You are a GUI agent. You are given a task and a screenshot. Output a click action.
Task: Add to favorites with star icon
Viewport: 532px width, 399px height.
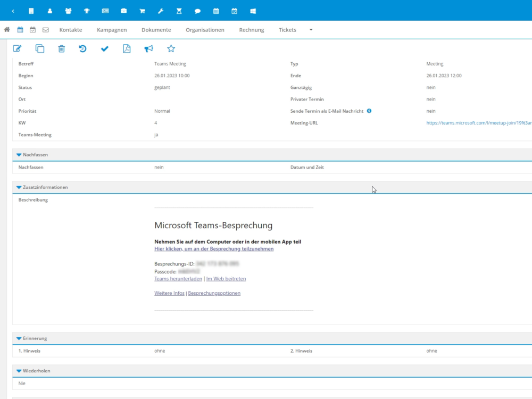(171, 49)
